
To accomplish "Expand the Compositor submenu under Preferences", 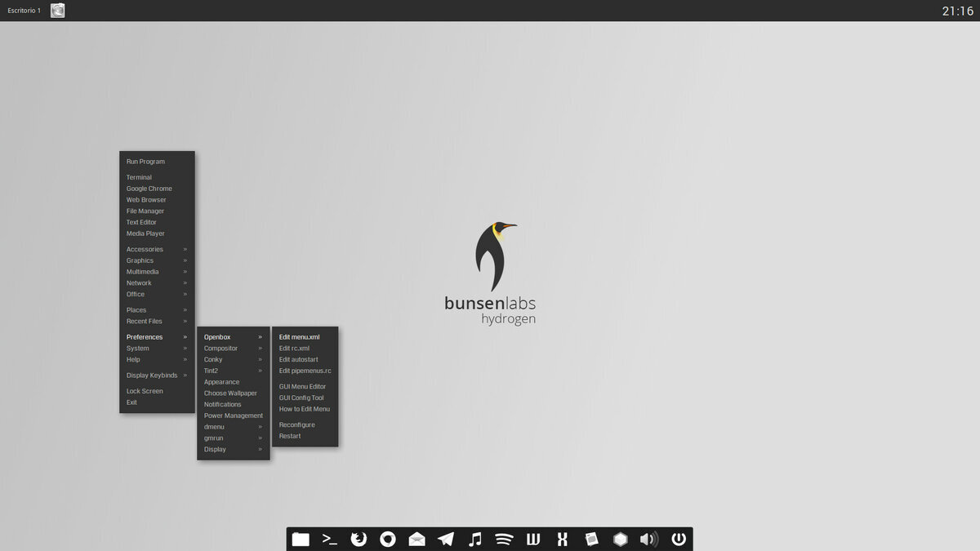I will tap(221, 348).
